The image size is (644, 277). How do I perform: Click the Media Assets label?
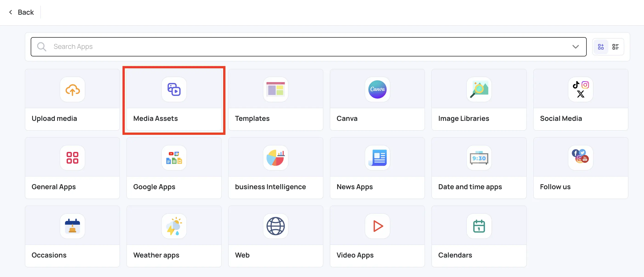[x=155, y=119]
